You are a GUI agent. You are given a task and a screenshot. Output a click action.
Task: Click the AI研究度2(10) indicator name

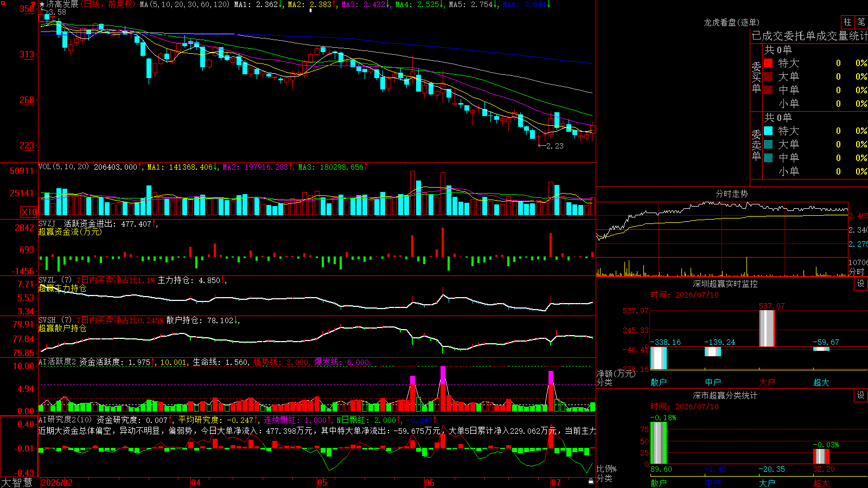click(x=65, y=420)
